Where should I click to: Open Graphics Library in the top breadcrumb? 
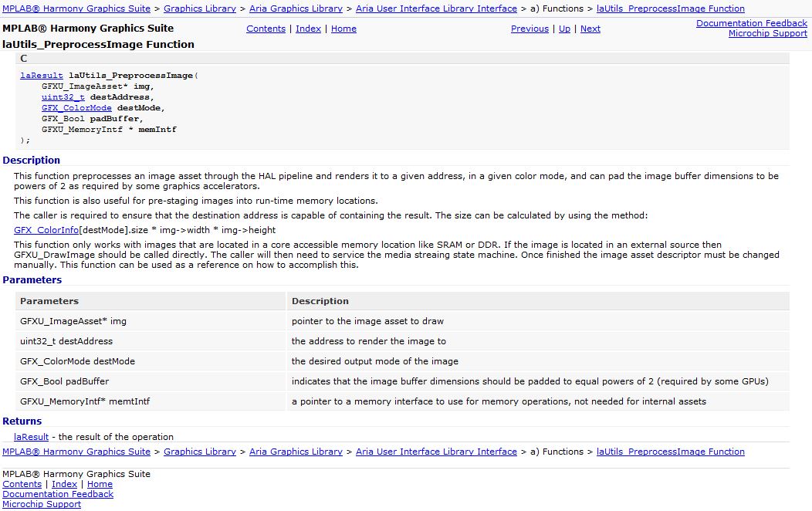point(200,8)
